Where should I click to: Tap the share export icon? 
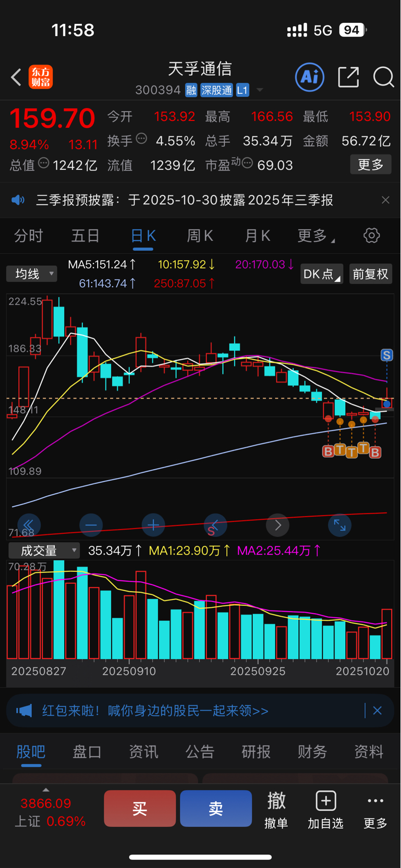coord(348,77)
